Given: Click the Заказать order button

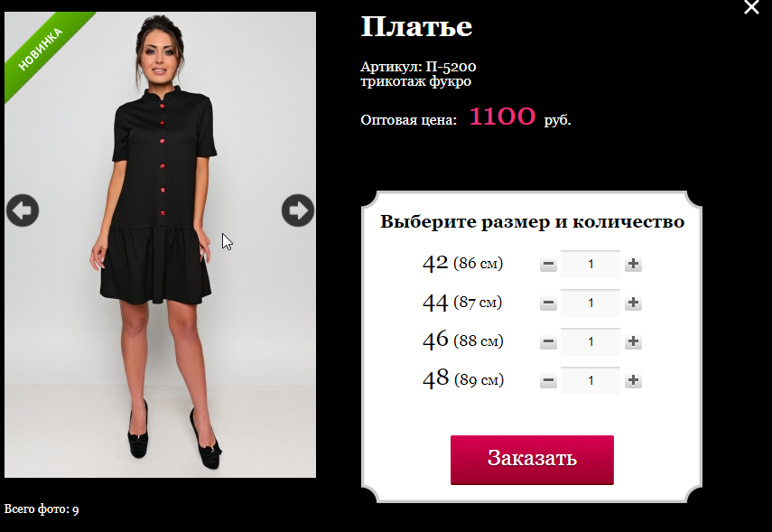Looking at the screenshot, I should pyautogui.click(x=532, y=460).
